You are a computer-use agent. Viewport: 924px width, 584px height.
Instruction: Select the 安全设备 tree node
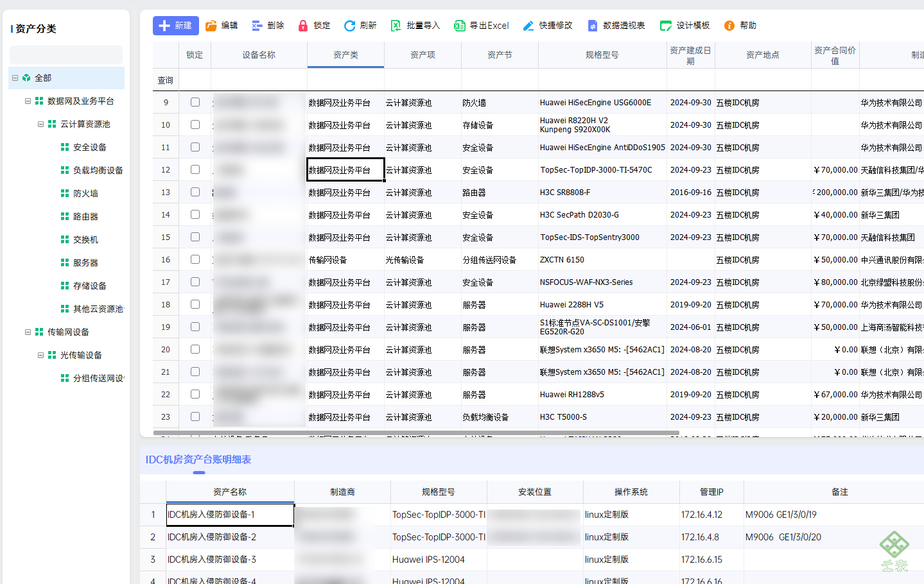89,148
